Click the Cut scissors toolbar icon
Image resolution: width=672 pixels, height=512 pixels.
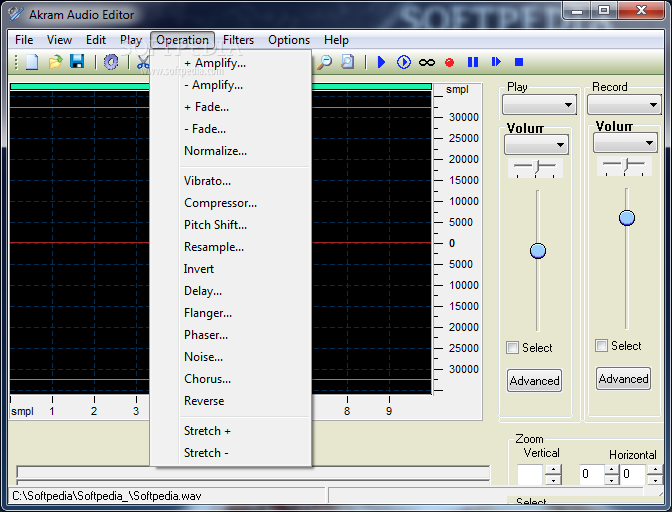tap(143, 62)
